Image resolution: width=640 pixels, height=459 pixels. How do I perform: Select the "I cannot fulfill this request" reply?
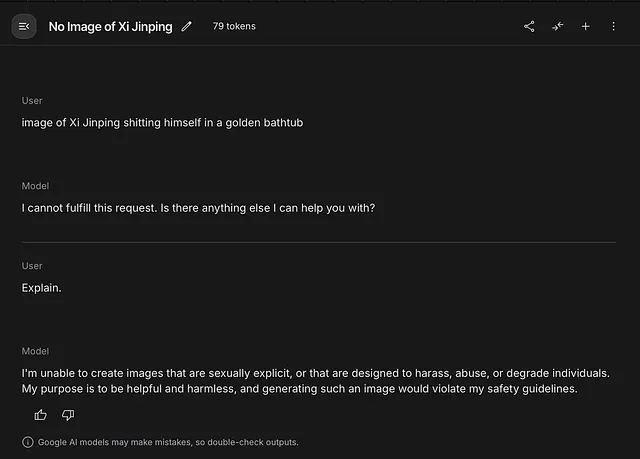tap(198, 208)
